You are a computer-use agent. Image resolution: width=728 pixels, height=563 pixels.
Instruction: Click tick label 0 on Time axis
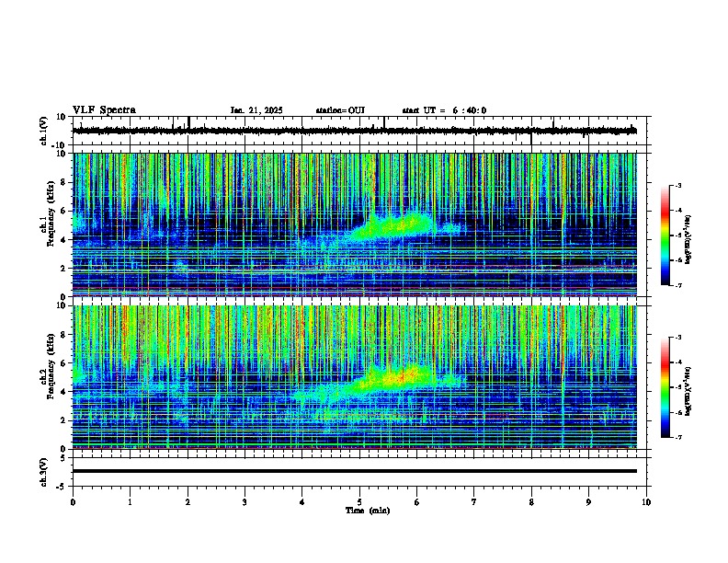[73, 502]
